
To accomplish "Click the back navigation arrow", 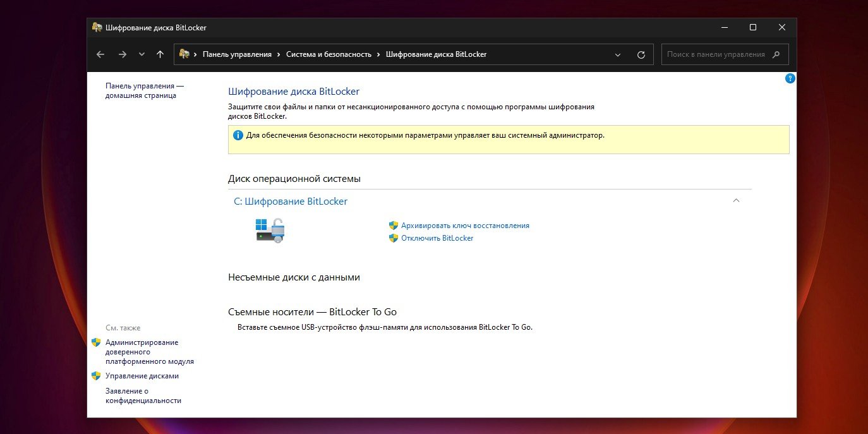I will click(x=100, y=54).
